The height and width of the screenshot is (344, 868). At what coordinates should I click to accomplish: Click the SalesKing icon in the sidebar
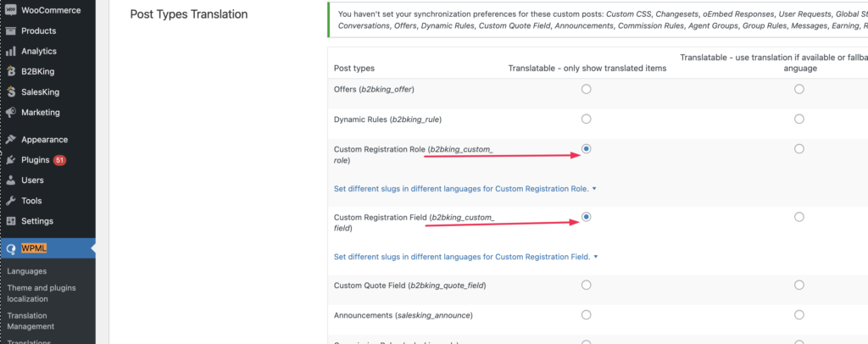tap(10, 92)
